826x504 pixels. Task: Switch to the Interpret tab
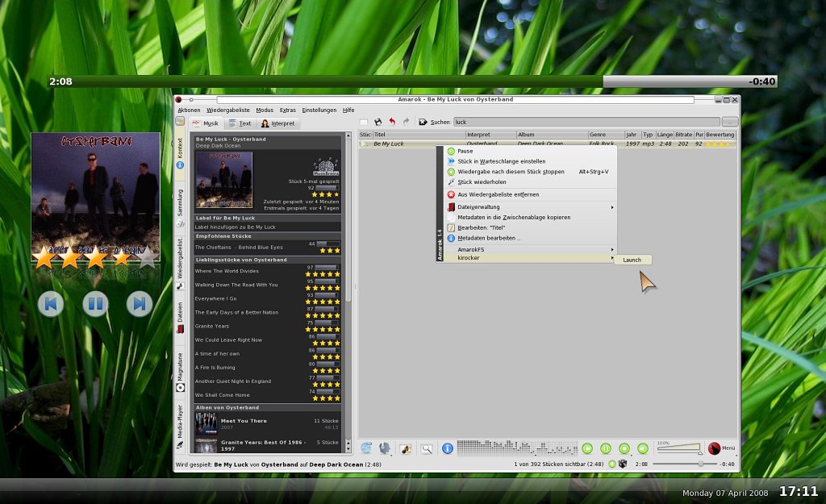[x=278, y=123]
